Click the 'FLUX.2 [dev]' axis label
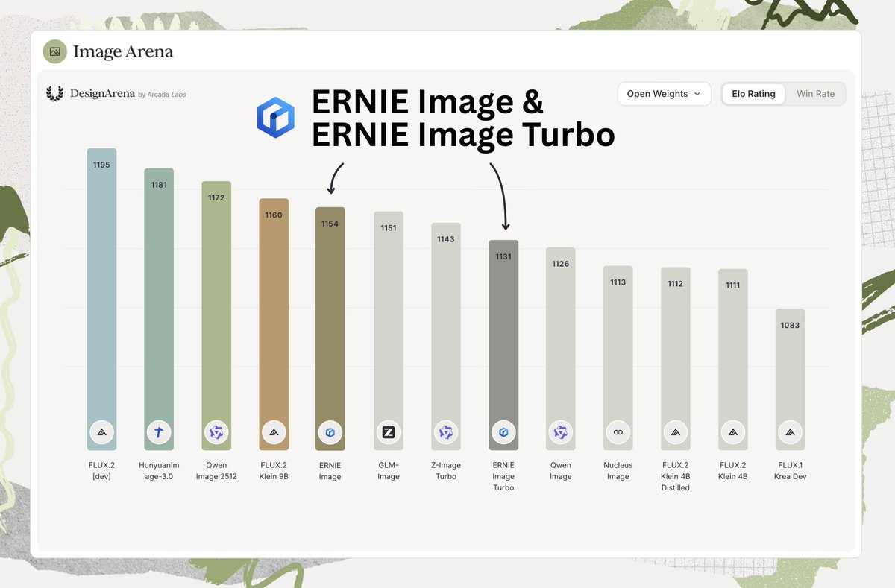The width and height of the screenshot is (895, 588). (101, 471)
